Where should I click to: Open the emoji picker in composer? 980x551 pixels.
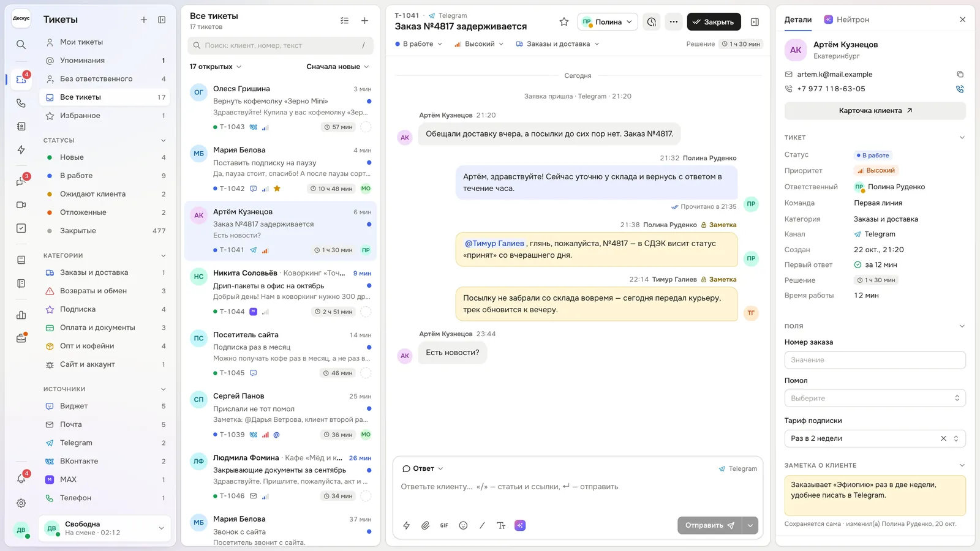click(463, 525)
